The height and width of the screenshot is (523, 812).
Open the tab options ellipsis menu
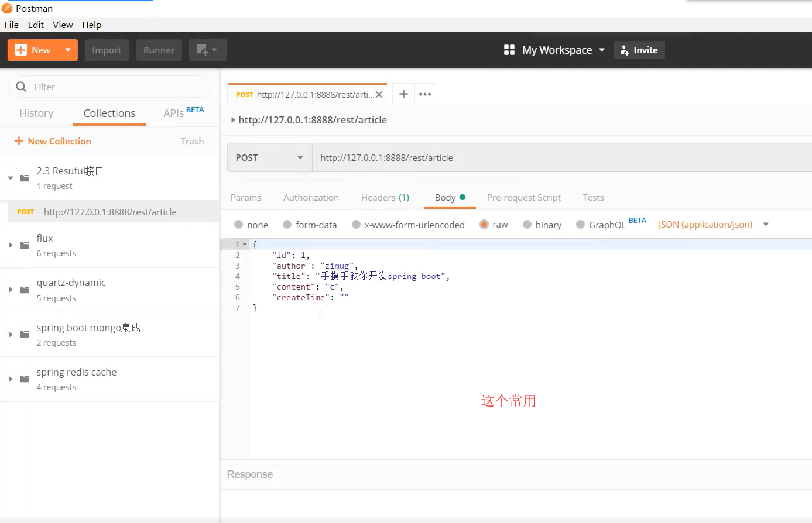[425, 94]
